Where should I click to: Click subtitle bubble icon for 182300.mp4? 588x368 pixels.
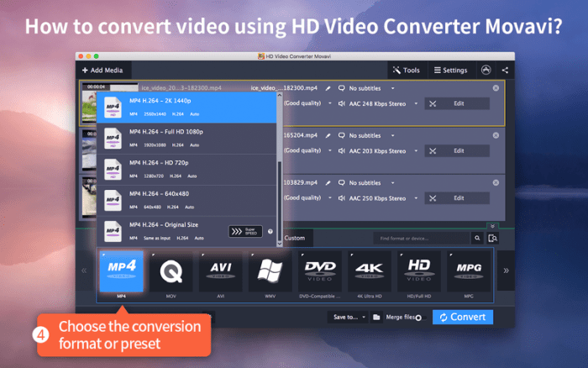(341, 88)
